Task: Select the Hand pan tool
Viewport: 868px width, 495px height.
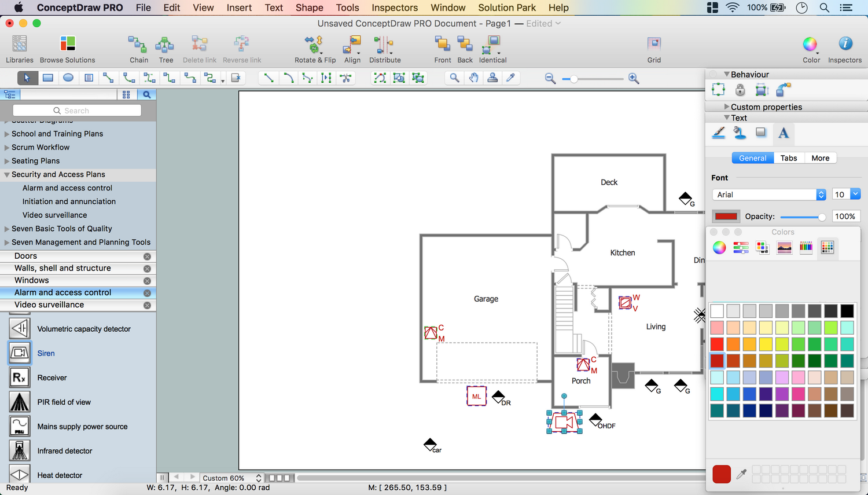Action: point(474,78)
